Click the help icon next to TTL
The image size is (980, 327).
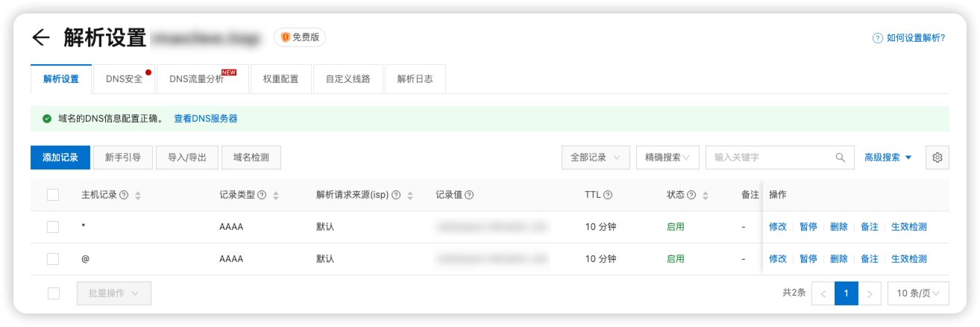[608, 195]
